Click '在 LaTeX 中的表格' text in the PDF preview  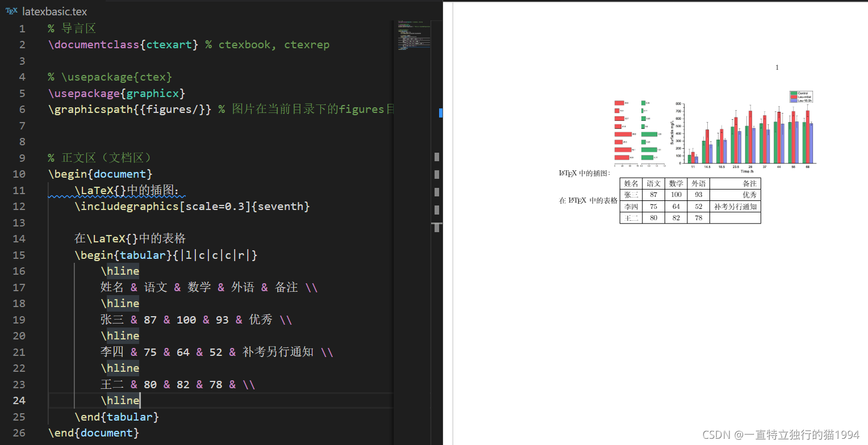588,200
